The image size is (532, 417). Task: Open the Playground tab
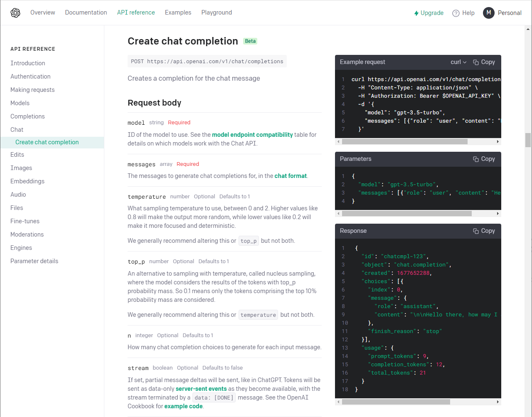pos(217,12)
